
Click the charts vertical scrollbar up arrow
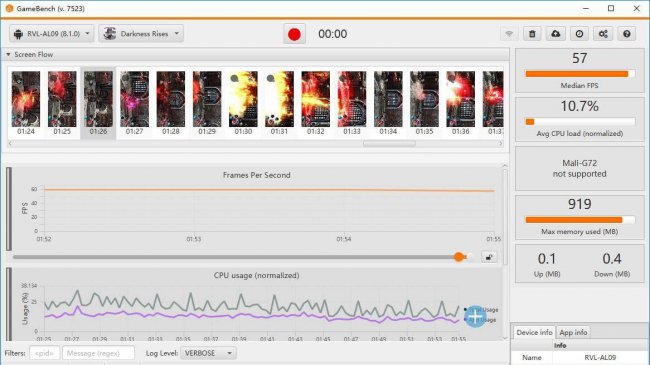(x=505, y=166)
